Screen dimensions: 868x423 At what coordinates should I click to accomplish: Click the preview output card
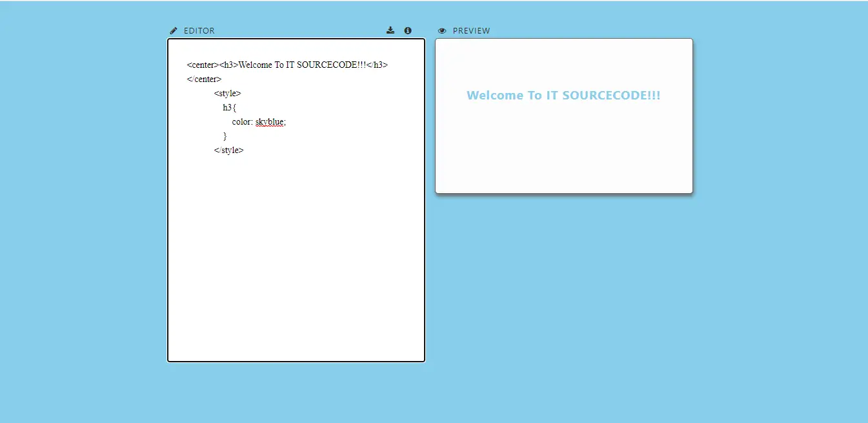563,116
